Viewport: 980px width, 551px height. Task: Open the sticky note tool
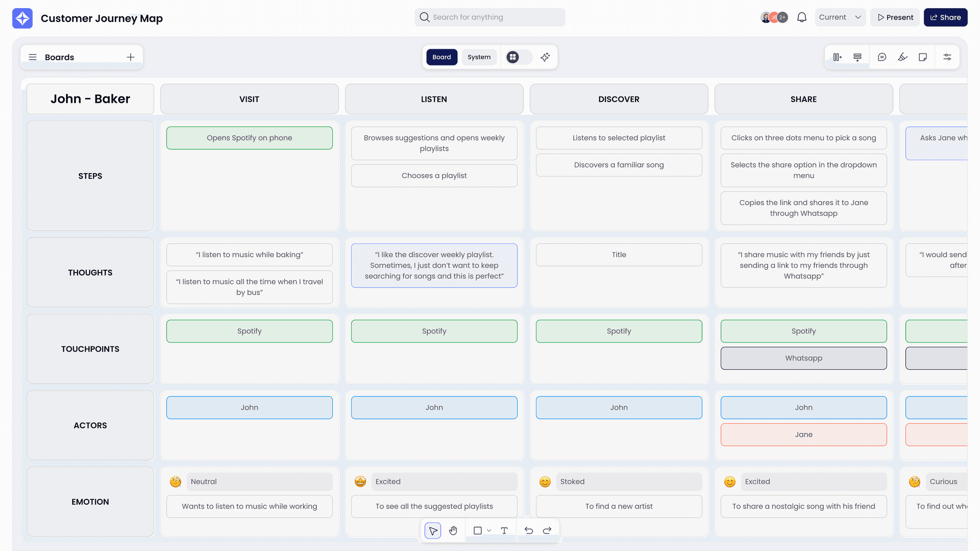(923, 57)
